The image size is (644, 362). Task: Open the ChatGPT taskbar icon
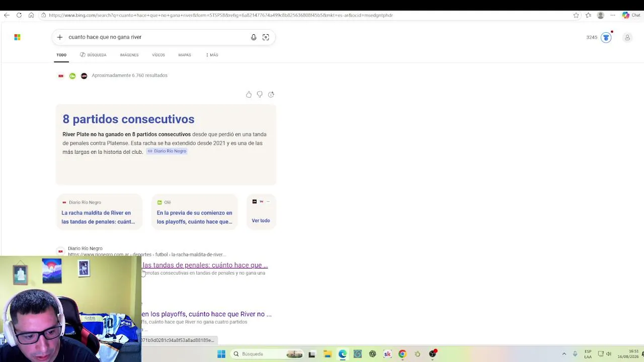click(372, 354)
